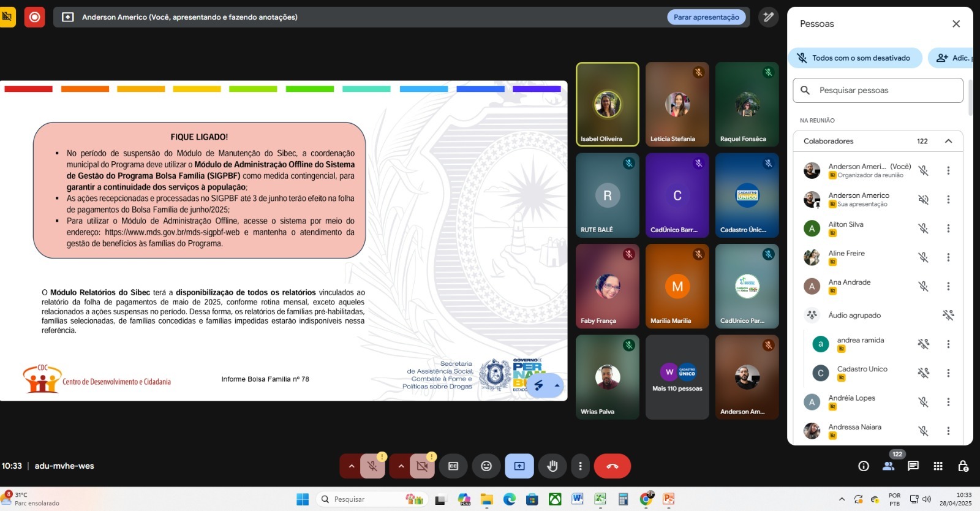Open the activities grid icon

pyautogui.click(x=938, y=466)
